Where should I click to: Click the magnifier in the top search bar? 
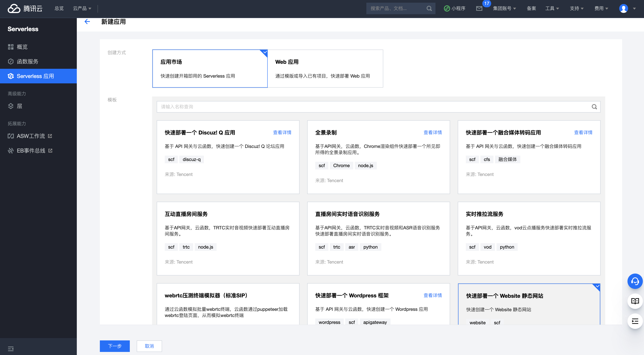coord(429,8)
